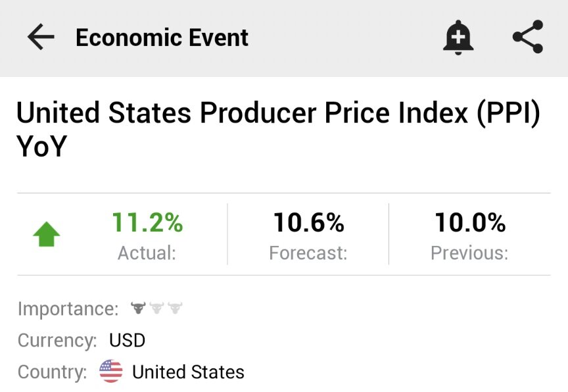This screenshot has width=568, height=392.
Task: Tap the third bull importance icon
Action: click(x=175, y=307)
